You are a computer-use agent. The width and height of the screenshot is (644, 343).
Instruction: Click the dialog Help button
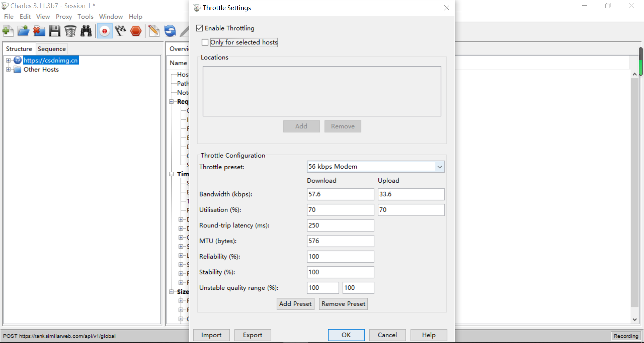(429, 335)
